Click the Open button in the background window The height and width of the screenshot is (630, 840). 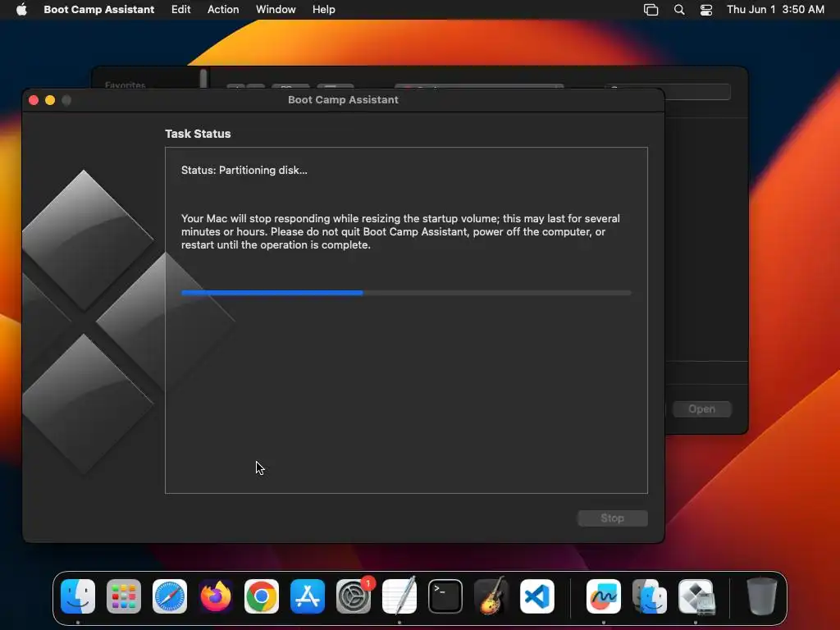pos(701,409)
